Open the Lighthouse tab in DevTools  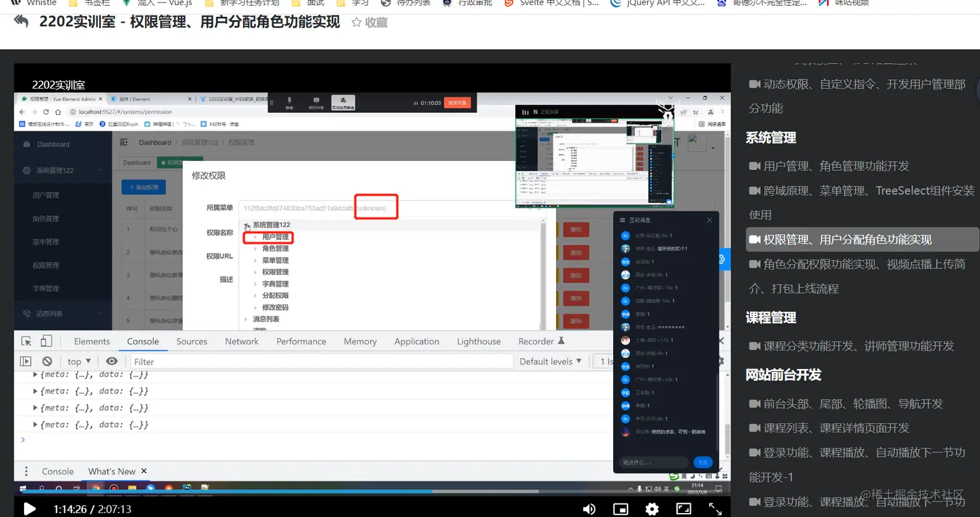(479, 341)
